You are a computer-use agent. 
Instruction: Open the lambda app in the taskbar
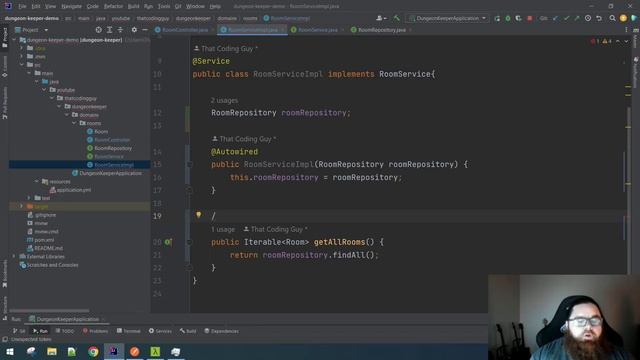coord(155,351)
